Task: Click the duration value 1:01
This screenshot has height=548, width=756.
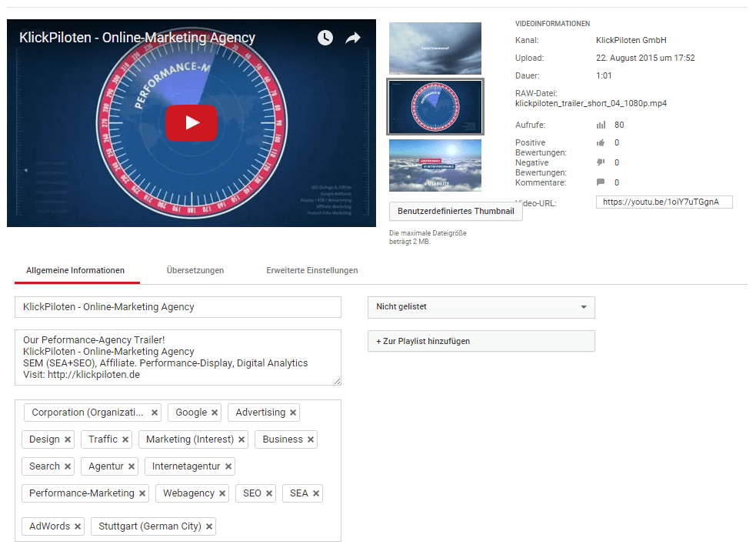Action: pyautogui.click(x=604, y=75)
